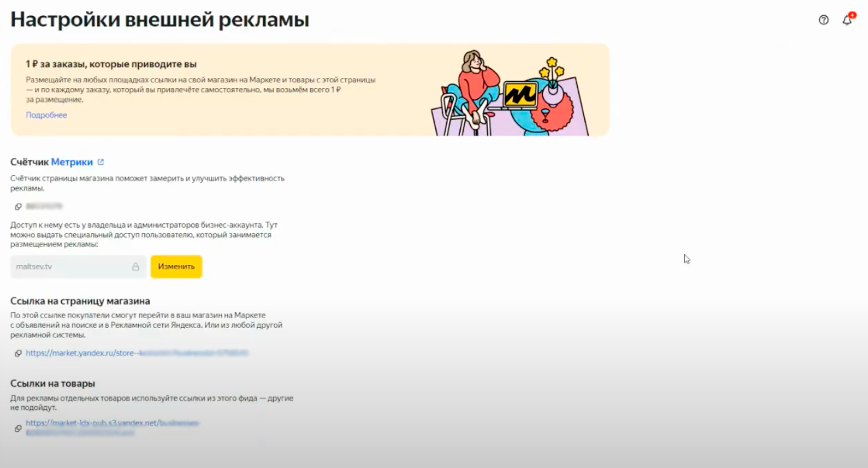
Task: Select the Настройки внешней рекламы heading
Action: point(160,19)
